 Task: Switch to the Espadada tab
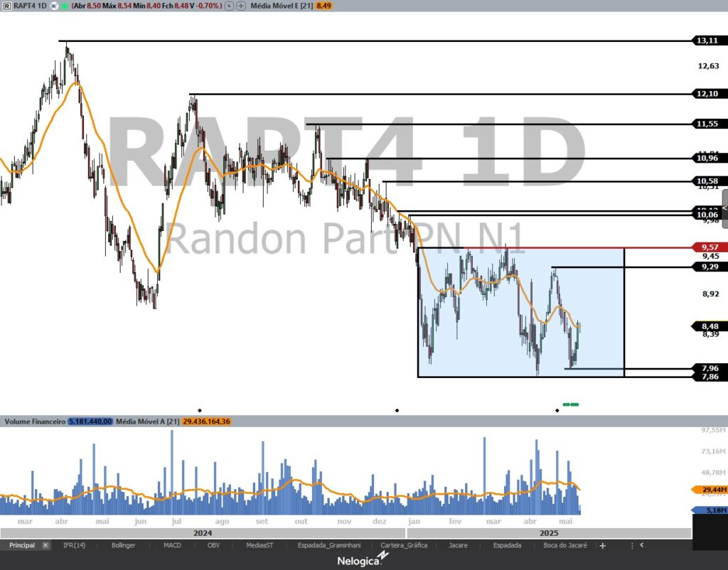(507, 545)
